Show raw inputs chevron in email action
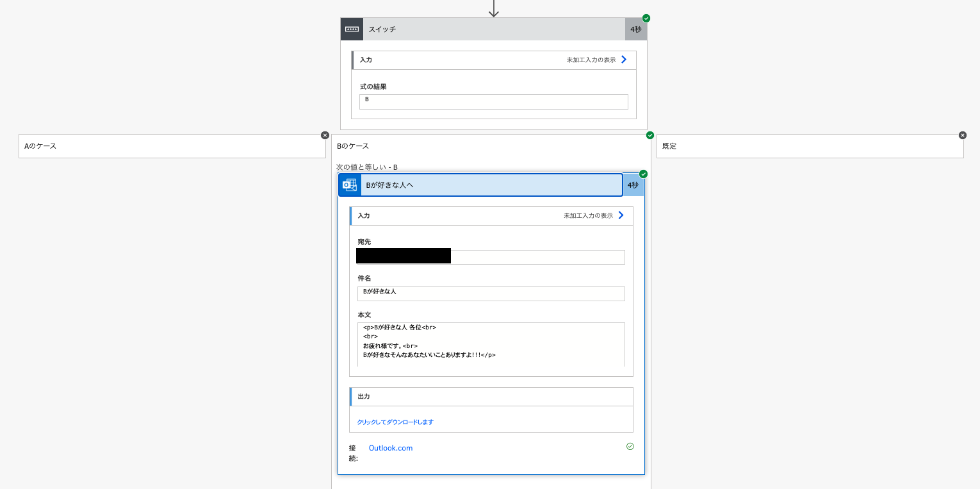 coord(621,215)
